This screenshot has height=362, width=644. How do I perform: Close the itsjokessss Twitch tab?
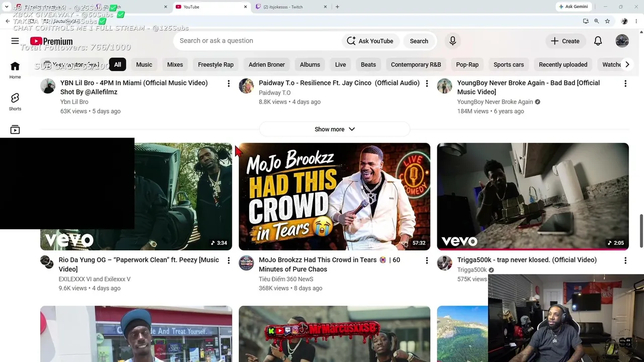(325, 7)
